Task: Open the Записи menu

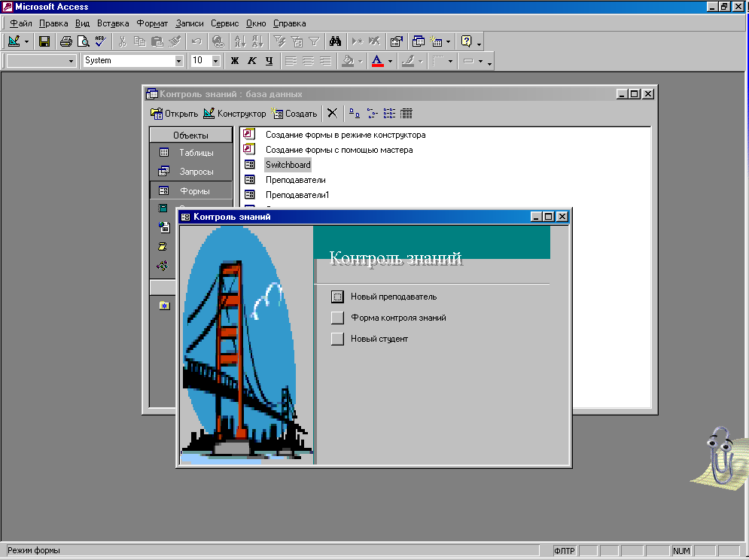Action: point(189,23)
